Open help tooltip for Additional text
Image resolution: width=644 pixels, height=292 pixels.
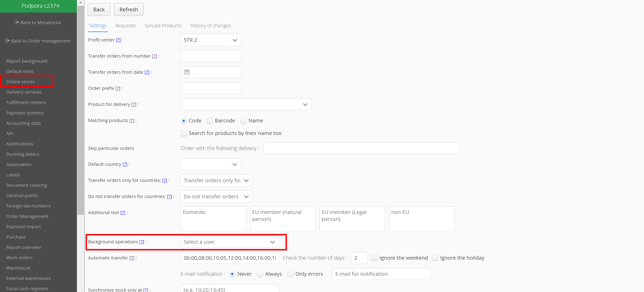click(x=123, y=213)
